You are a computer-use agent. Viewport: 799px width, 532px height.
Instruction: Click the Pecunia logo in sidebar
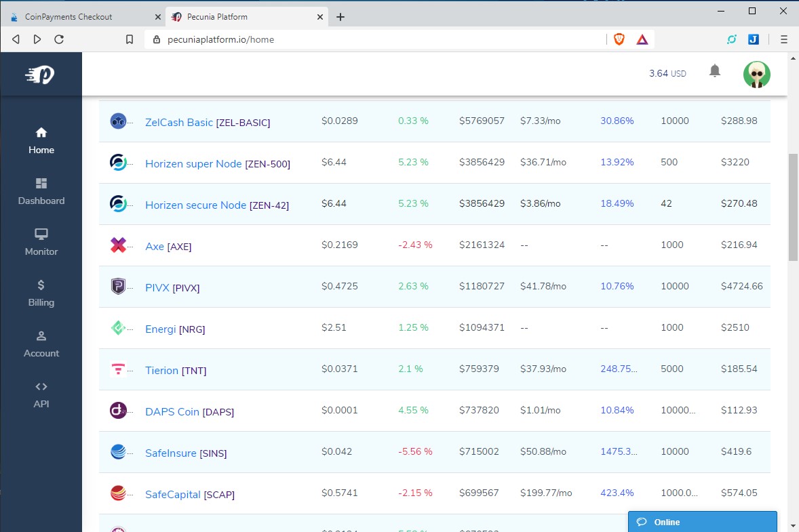[x=40, y=75]
